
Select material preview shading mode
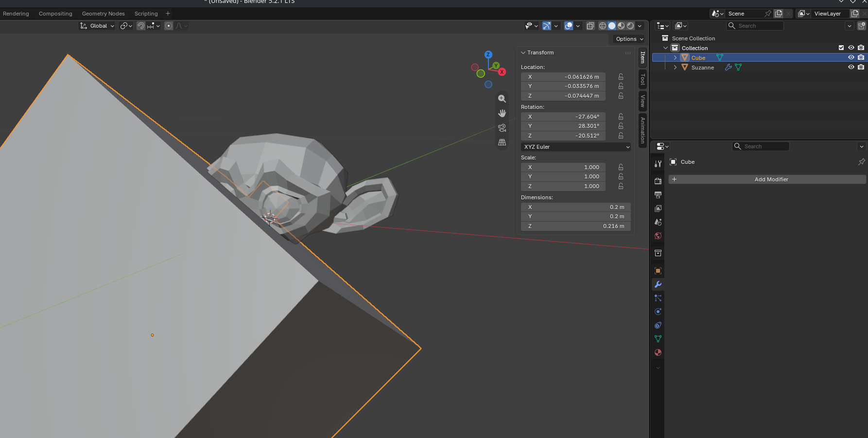621,26
